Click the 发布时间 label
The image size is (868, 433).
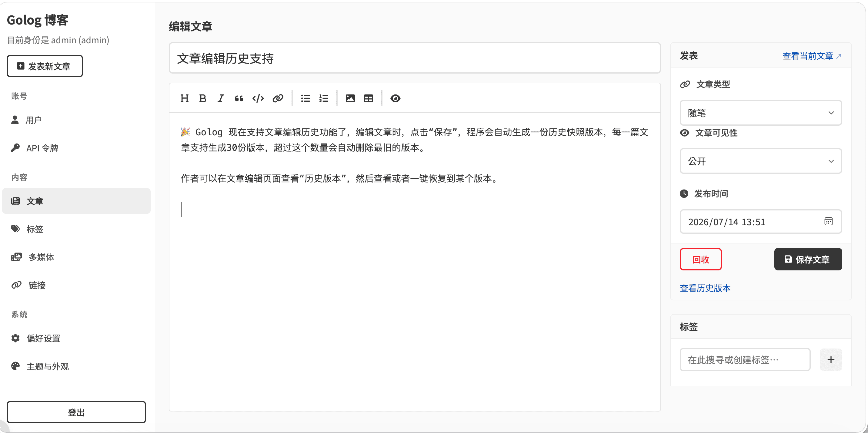[x=711, y=193]
